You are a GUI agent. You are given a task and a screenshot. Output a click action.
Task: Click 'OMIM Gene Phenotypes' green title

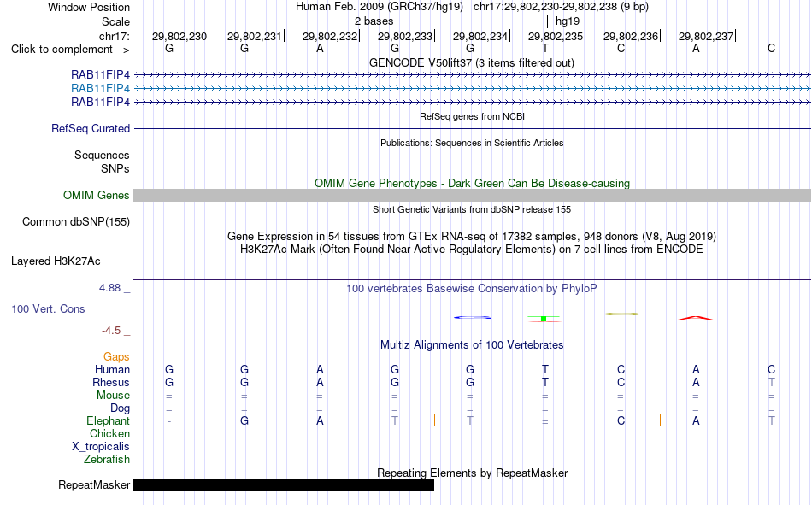472,184
